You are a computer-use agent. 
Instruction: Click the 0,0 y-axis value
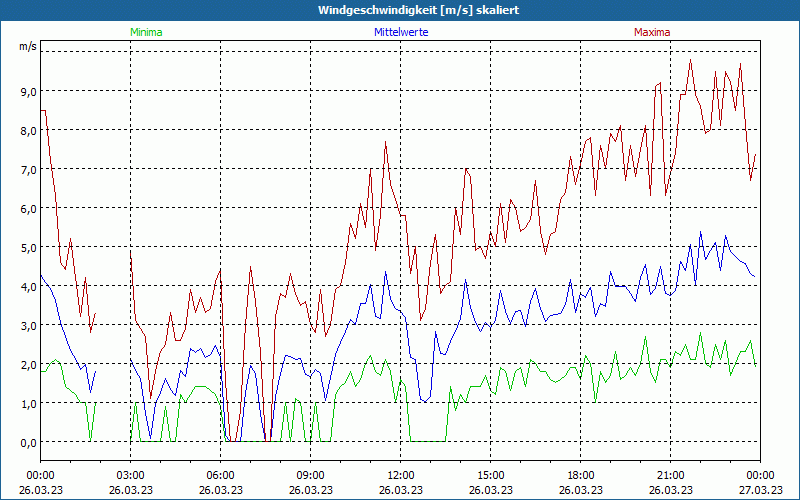coord(29,443)
